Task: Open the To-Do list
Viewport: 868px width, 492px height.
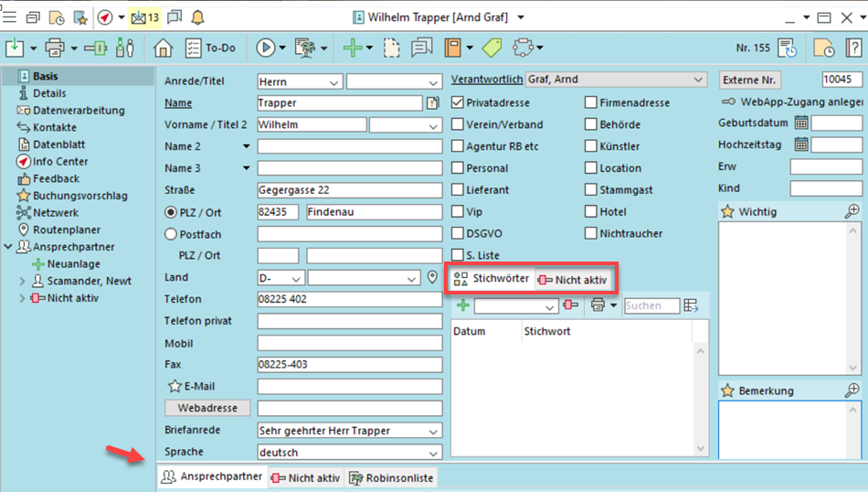Action: (x=209, y=48)
